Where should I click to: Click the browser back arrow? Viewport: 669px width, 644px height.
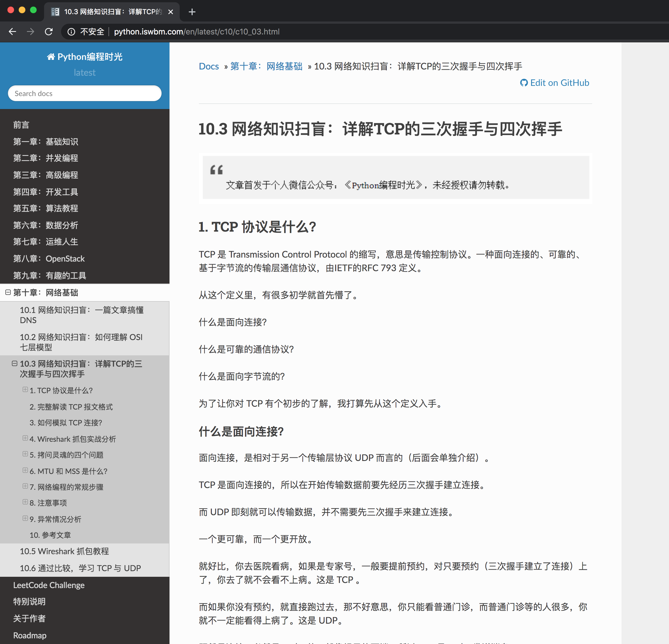click(x=13, y=32)
